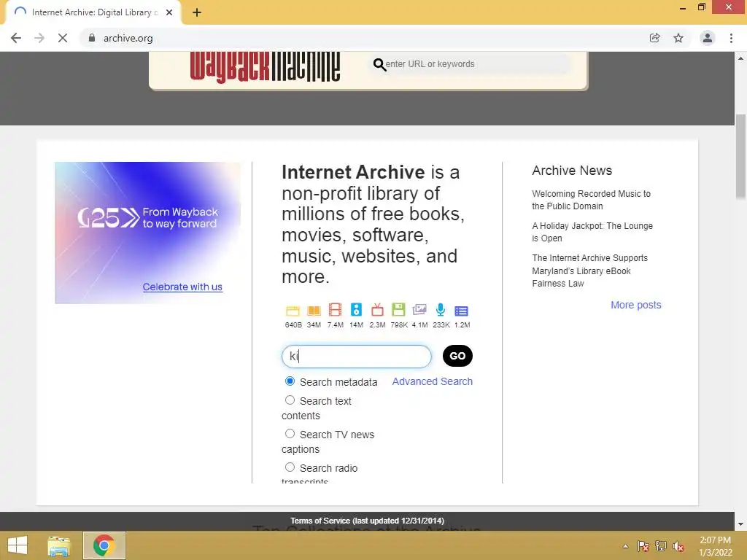The height and width of the screenshot is (560, 747).
Task: Click the Celebrate with us link
Action: coord(182,287)
